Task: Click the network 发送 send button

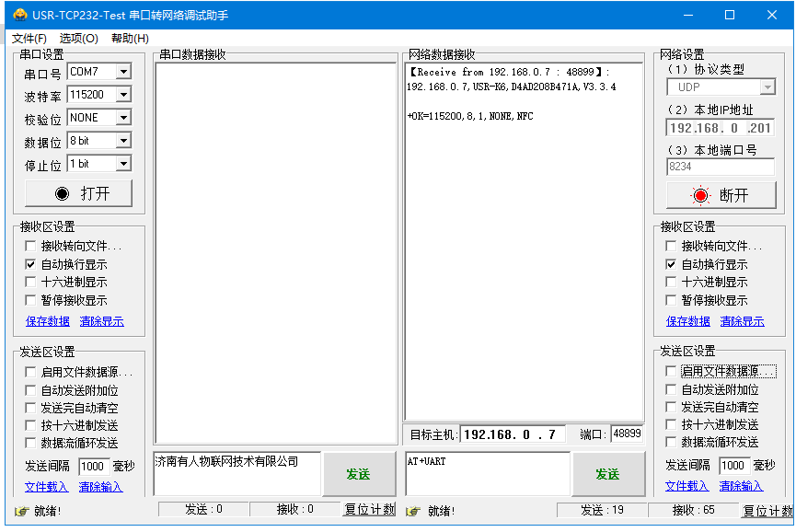Action: 607,474
